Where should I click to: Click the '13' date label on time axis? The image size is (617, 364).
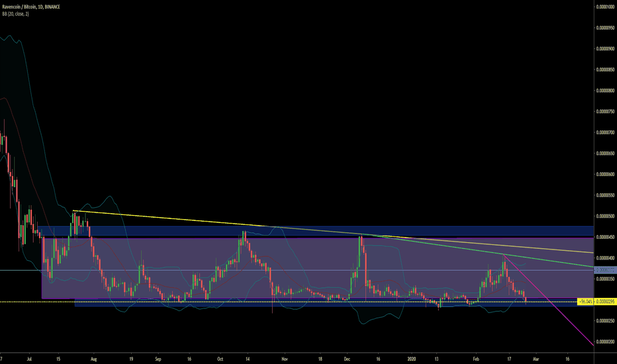pyautogui.click(x=437, y=359)
